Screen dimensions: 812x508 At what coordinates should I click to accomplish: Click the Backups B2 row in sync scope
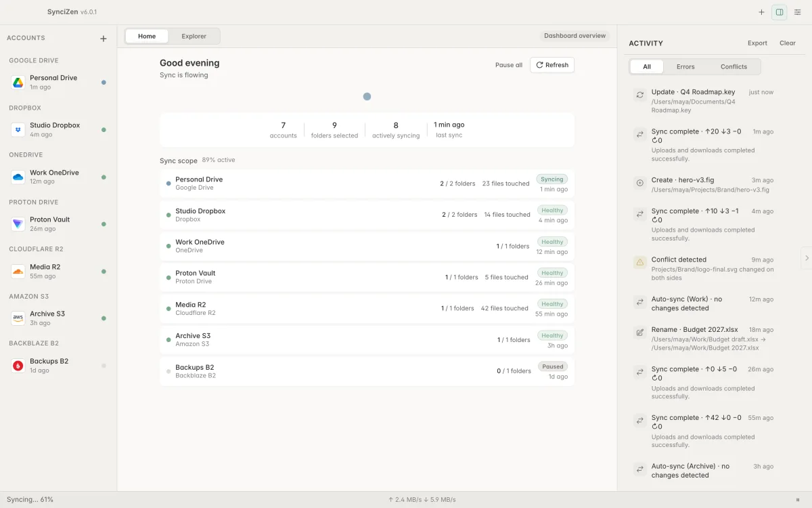367,371
